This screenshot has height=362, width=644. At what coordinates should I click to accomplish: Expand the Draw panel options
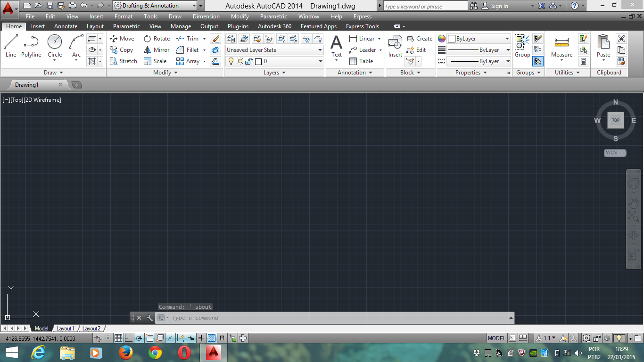pos(54,73)
